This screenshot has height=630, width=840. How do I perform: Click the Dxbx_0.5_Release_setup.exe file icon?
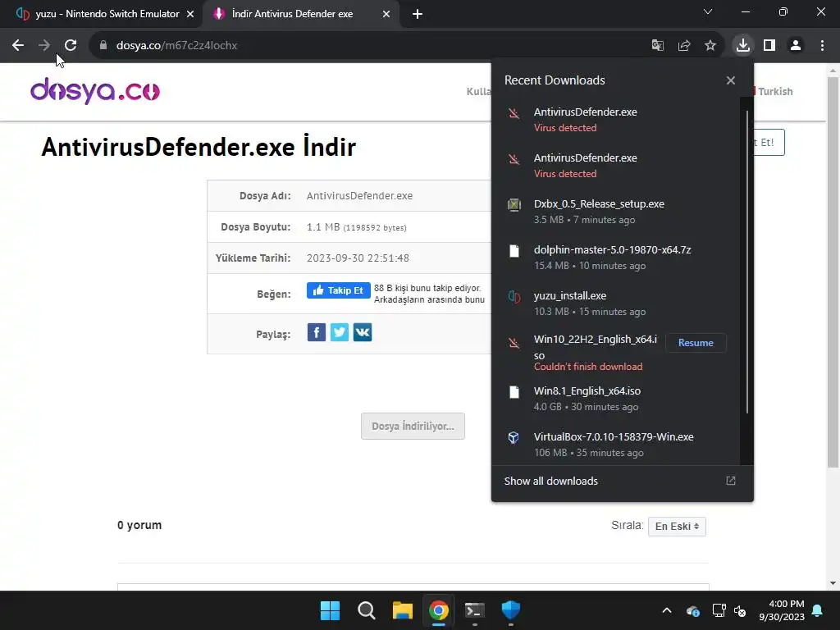514,204
